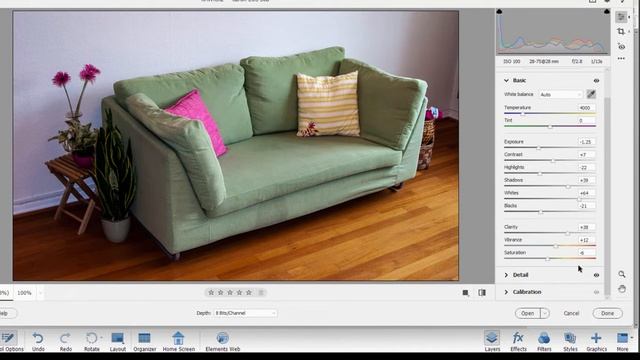Adjust the Vibrance slider

(556, 246)
